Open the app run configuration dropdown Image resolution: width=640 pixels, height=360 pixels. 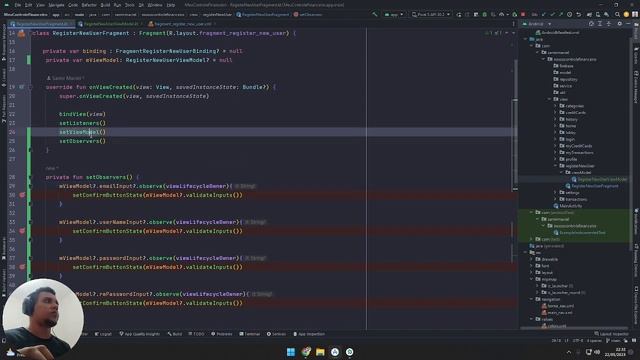pyautogui.click(x=393, y=14)
